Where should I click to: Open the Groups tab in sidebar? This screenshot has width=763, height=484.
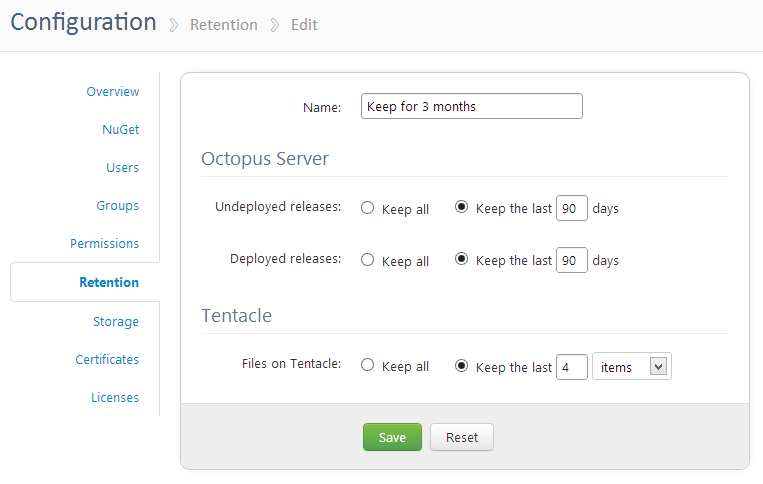click(117, 206)
